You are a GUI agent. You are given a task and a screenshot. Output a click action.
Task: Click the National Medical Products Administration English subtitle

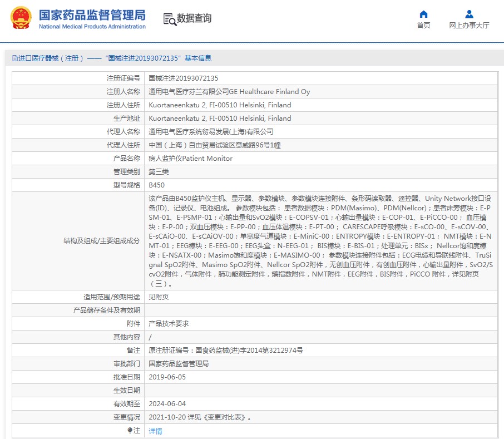(x=92, y=27)
